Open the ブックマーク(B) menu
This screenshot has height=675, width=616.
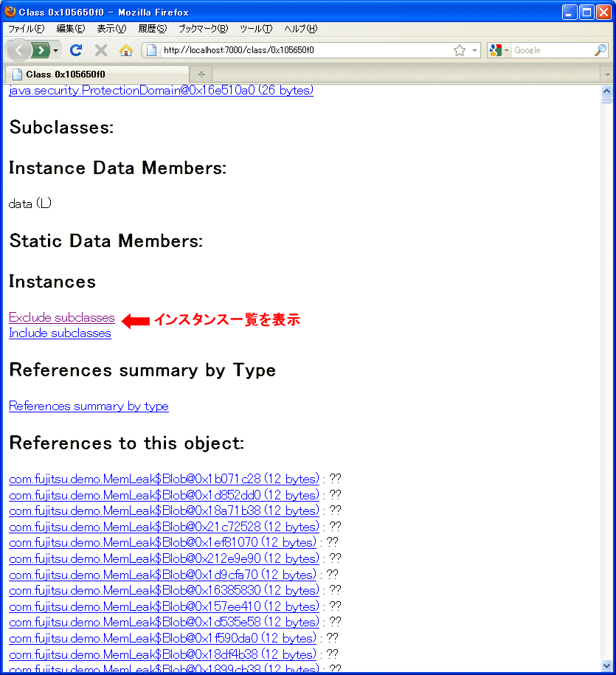(x=203, y=29)
